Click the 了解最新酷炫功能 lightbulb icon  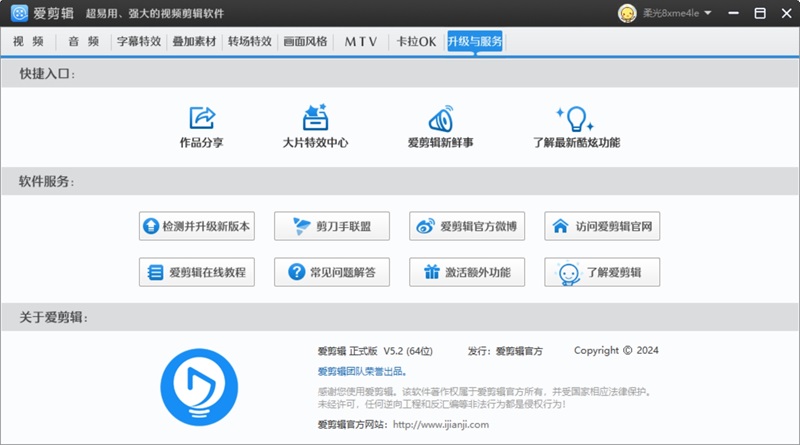tap(576, 118)
